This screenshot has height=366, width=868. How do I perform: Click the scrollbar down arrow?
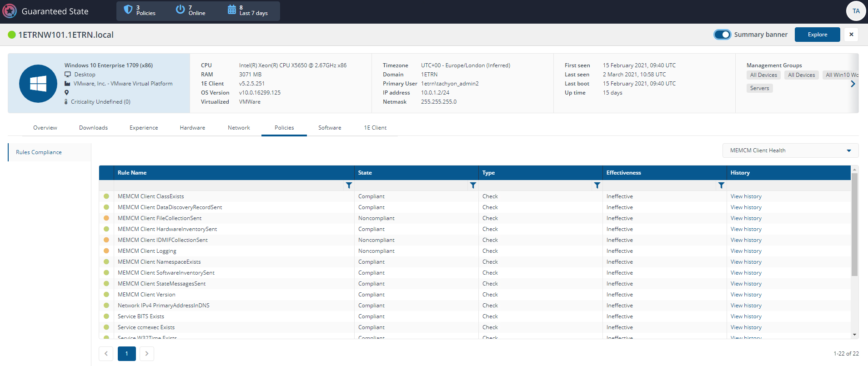pos(854,335)
